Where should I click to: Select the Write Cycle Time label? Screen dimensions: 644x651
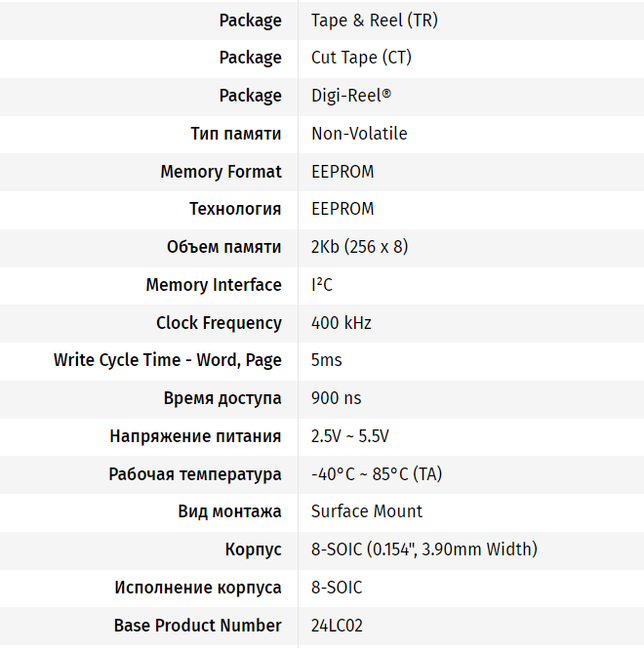[x=168, y=360]
